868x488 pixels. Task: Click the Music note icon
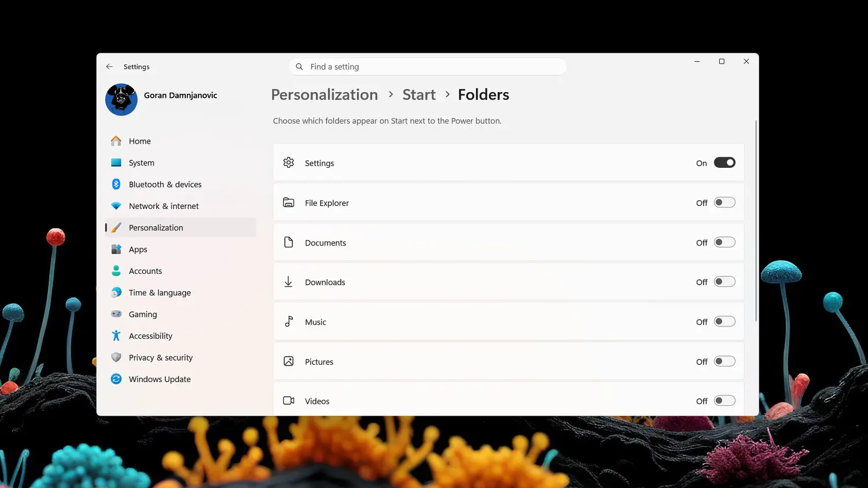pyautogui.click(x=289, y=321)
